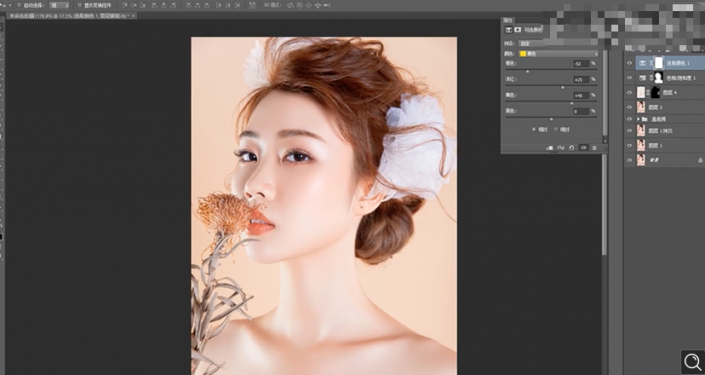Click the Align Left Edges icon
The width and height of the screenshot is (705, 375).
[154, 5]
